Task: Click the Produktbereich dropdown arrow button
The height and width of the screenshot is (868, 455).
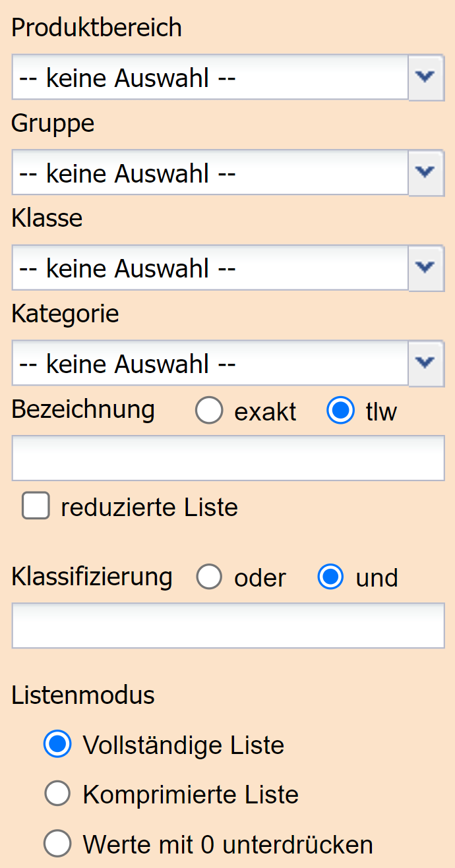Action: coord(426,77)
